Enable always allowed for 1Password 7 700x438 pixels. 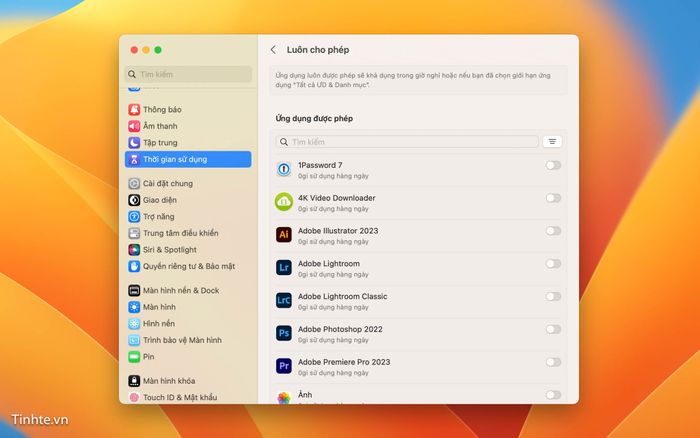(x=553, y=165)
